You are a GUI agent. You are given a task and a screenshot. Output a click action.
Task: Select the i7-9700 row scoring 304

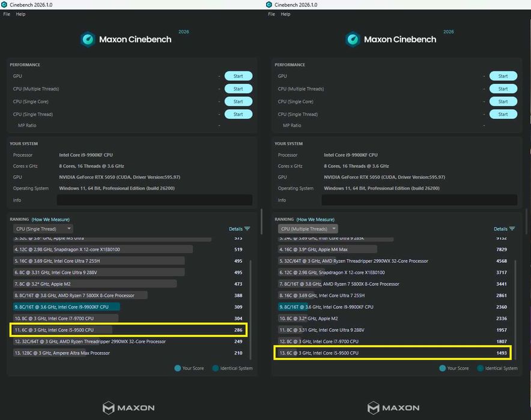(x=129, y=318)
